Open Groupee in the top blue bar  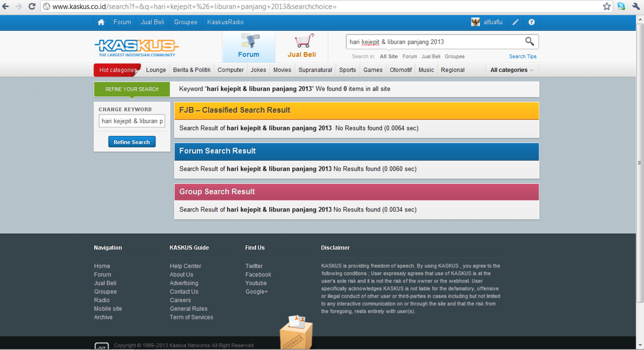(x=186, y=22)
